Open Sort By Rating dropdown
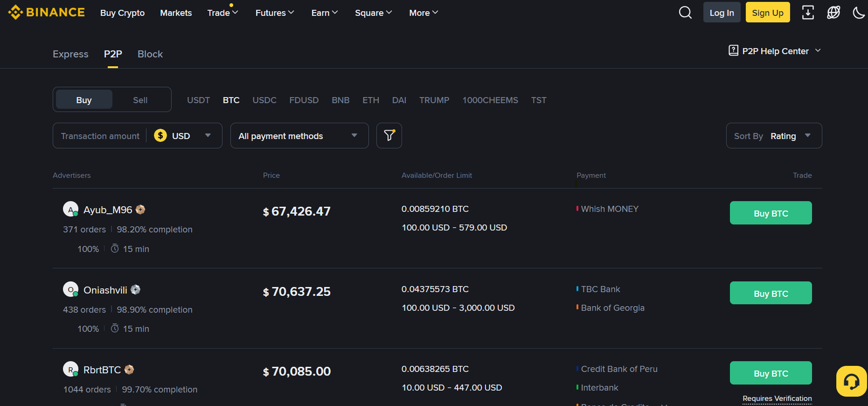868x406 pixels. click(x=774, y=136)
